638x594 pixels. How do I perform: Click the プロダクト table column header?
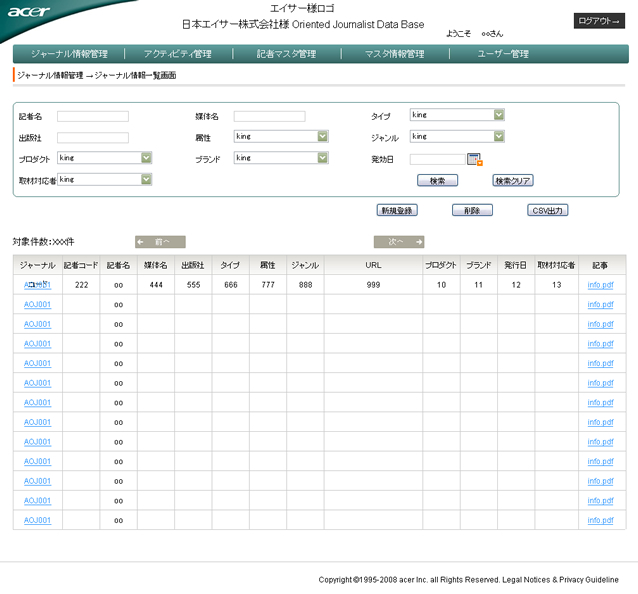tap(441, 265)
